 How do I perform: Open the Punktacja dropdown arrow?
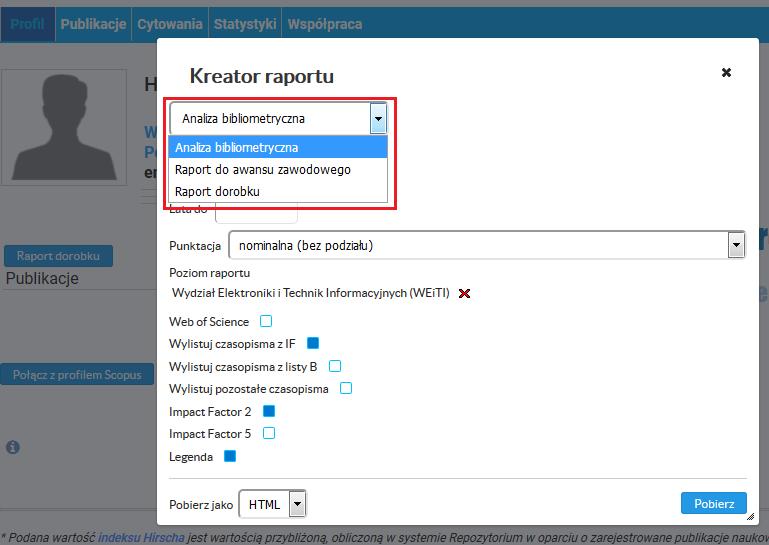pyautogui.click(x=736, y=245)
